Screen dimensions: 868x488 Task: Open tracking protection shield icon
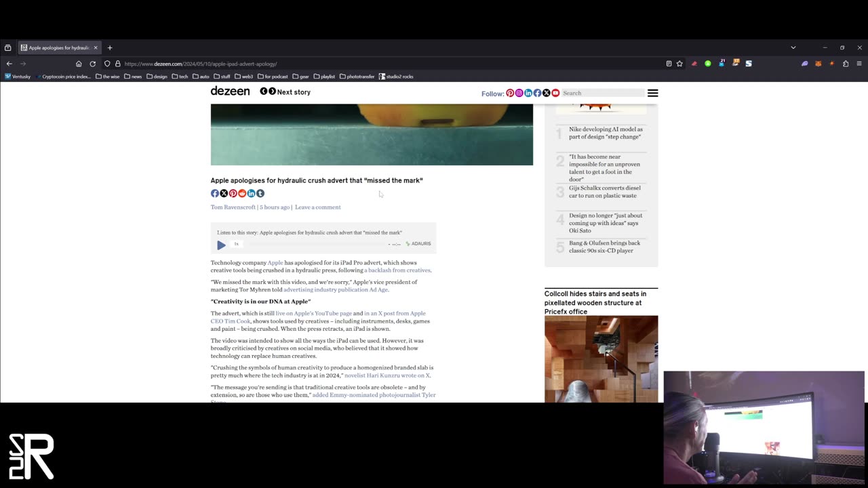(x=107, y=64)
